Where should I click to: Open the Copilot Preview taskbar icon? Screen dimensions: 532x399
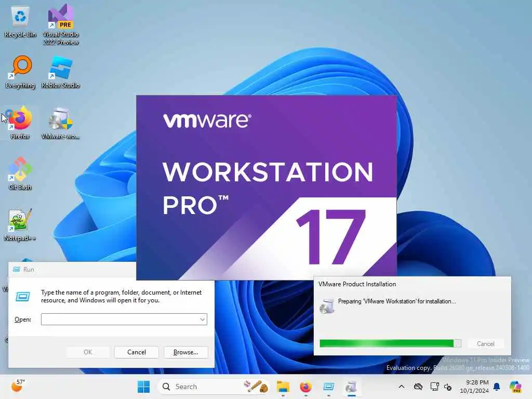(x=515, y=387)
